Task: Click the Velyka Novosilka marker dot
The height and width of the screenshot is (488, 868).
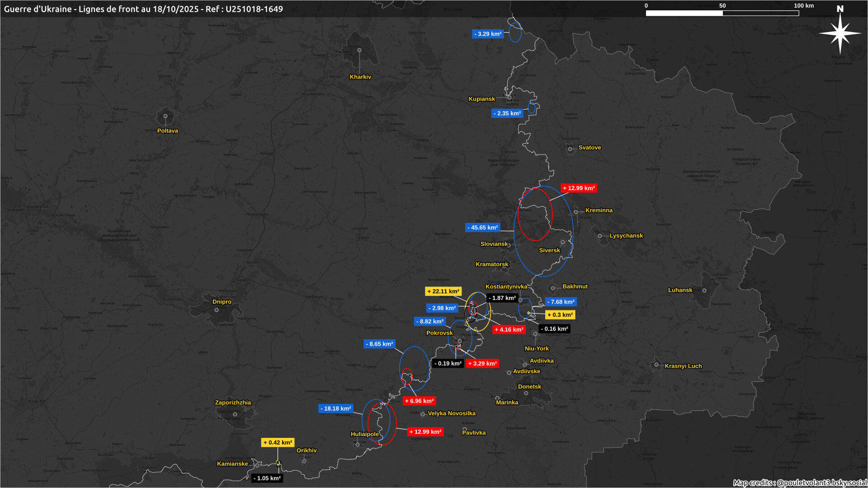Action: [423, 414]
